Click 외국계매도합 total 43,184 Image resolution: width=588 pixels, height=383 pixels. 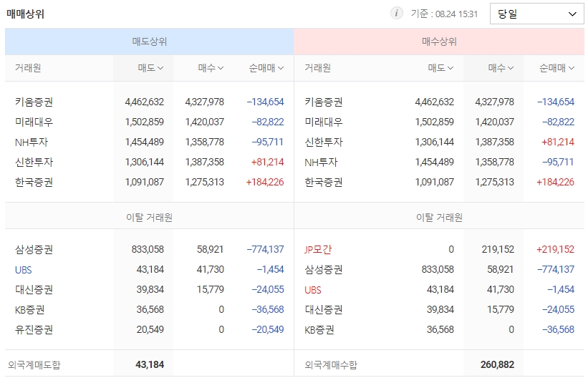[150, 364]
